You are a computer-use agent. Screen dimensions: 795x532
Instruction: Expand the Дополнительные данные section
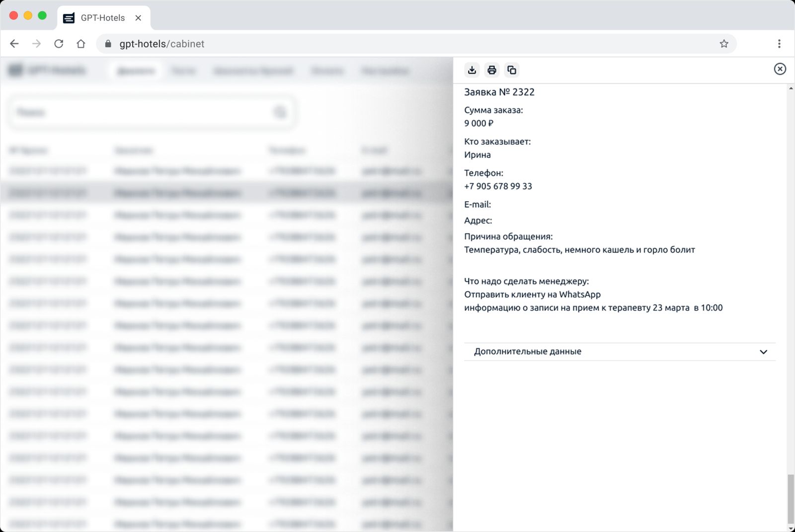click(x=619, y=352)
